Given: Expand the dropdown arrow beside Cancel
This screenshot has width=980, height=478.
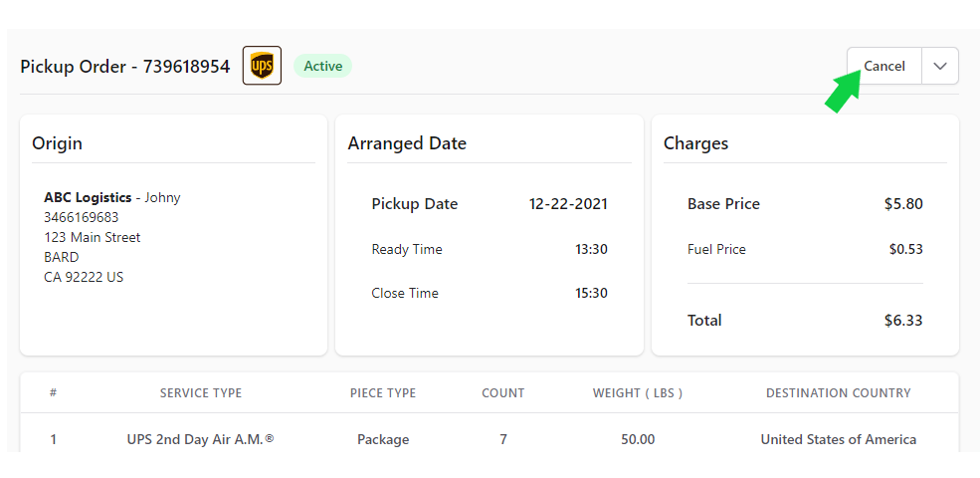Looking at the screenshot, I should click(940, 66).
